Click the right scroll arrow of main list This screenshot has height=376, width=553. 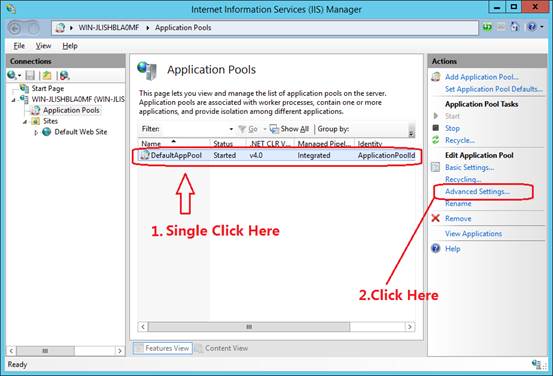pyautogui.click(x=410, y=327)
